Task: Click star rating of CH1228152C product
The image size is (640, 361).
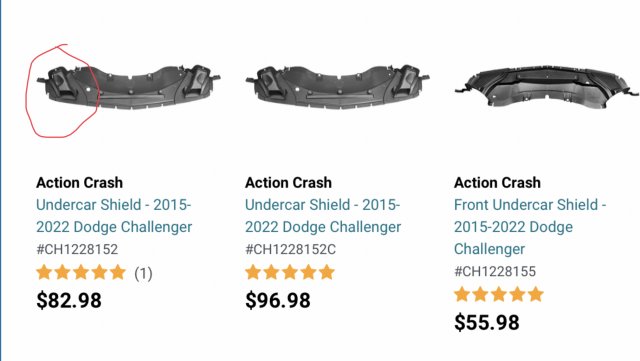Action: click(x=290, y=272)
